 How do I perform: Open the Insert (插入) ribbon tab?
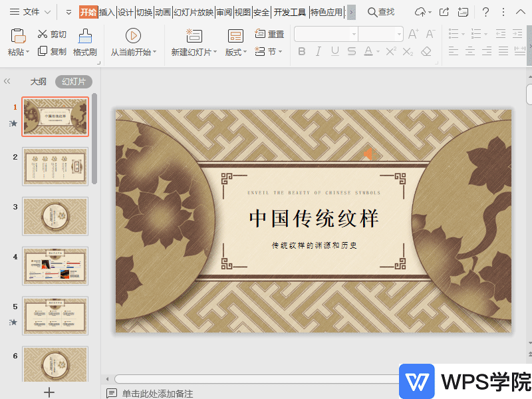coord(106,12)
